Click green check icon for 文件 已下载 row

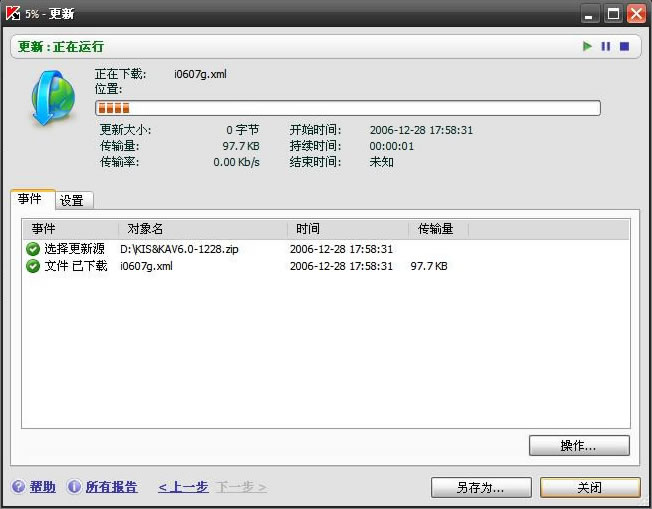click(33, 266)
